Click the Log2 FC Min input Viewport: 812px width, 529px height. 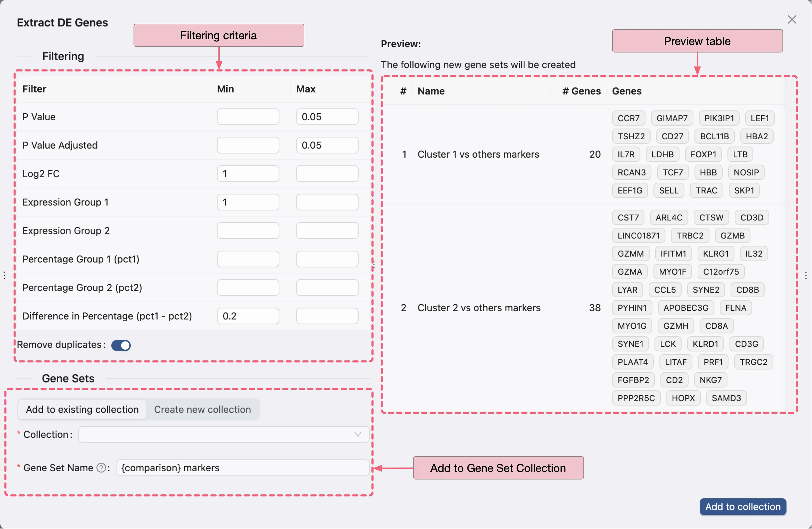point(248,173)
